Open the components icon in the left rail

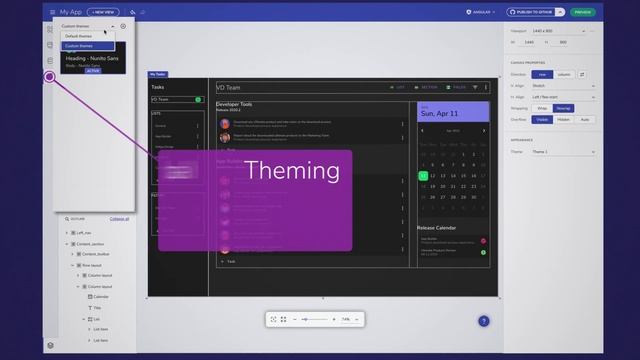coord(50,29)
